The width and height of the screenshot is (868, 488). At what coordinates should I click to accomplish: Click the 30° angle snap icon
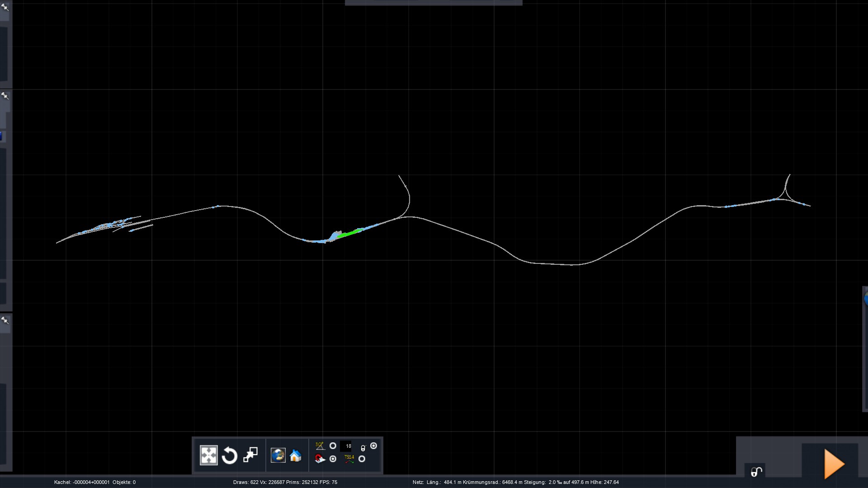320,446
